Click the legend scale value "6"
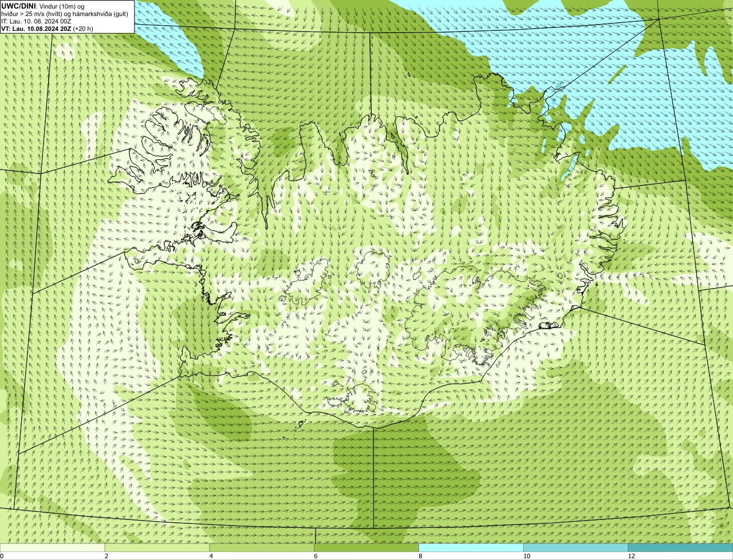Screen dimensions: 733x560 316,556
